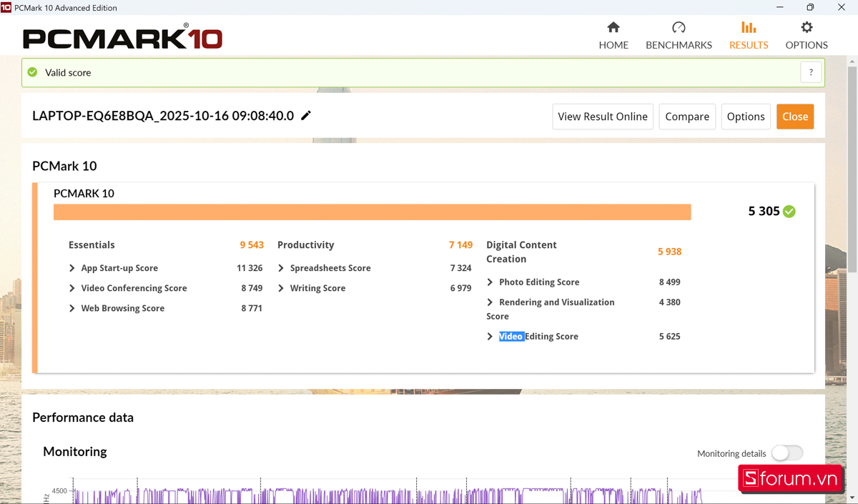
Task: Click View Result Online button
Action: pyautogui.click(x=603, y=117)
